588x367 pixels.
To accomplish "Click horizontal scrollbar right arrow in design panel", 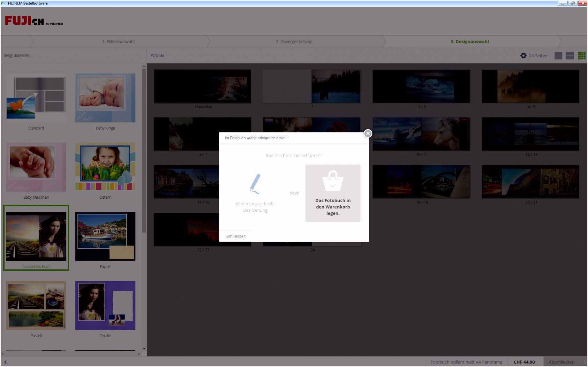I will (139, 354).
